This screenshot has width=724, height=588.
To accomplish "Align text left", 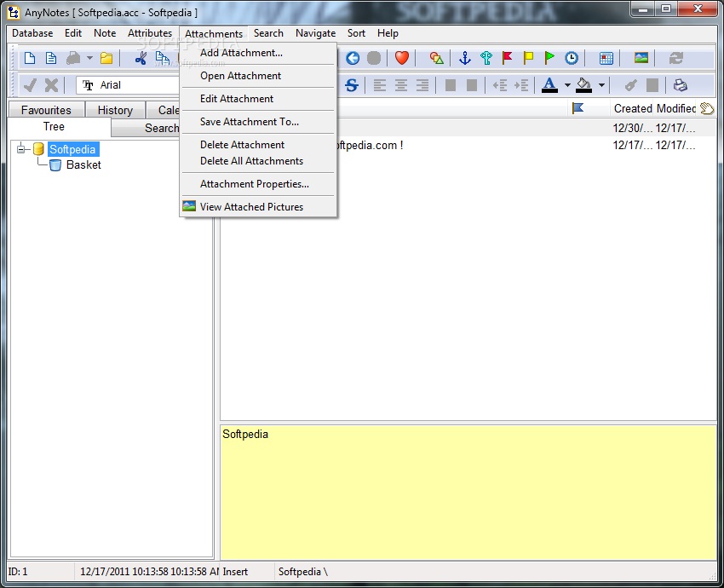I will click(380, 85).
